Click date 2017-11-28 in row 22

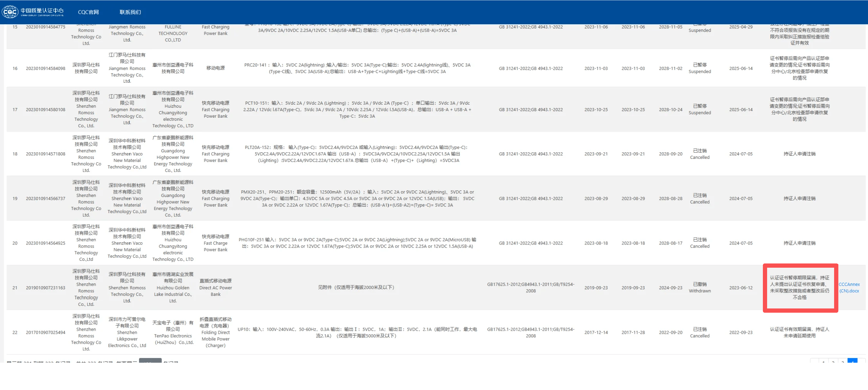coord(633,332)
